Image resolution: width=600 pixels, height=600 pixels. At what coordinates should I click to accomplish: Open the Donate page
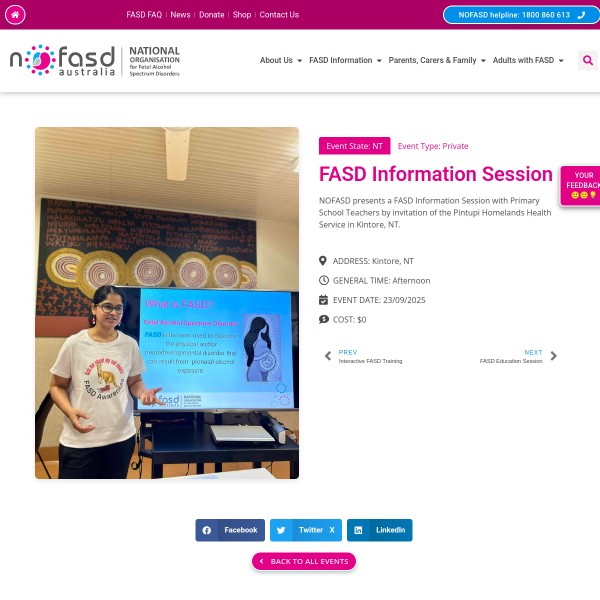(212, 15)
